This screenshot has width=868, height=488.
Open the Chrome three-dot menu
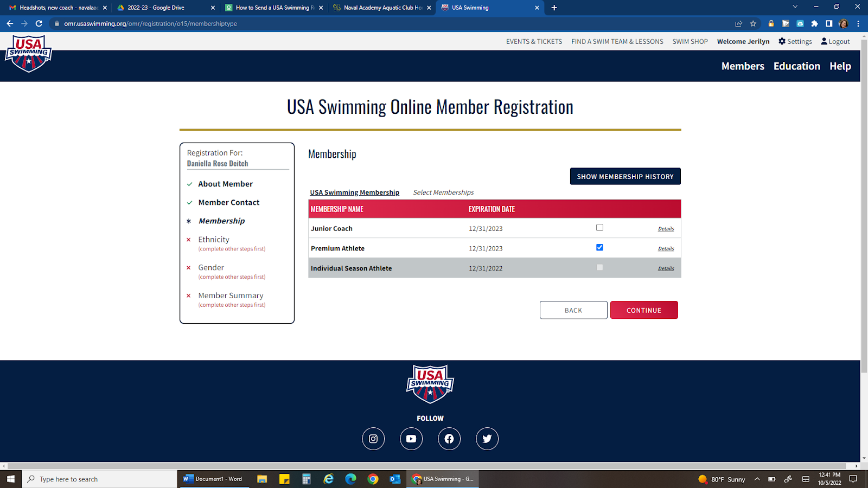pyautogui.click(x=858, y=23)
